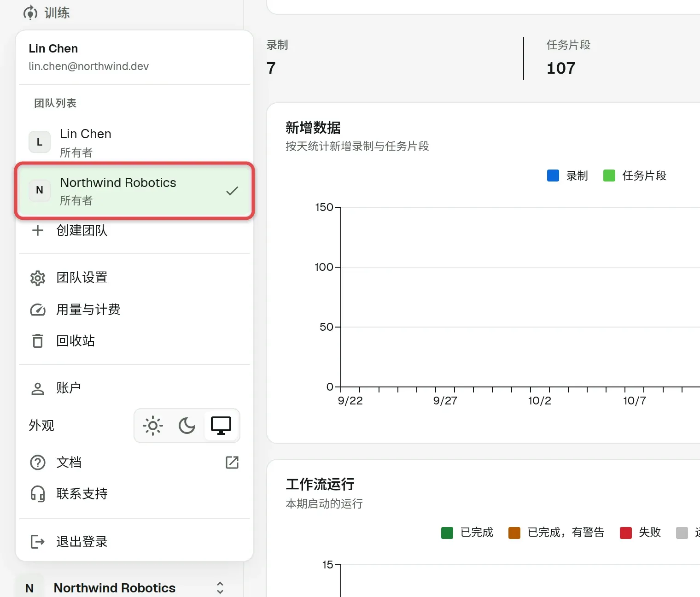The width and height of the screenshot is (700, 597).
Task: Click 退出登录 to sign out
Action: click(x=134, y=542)
